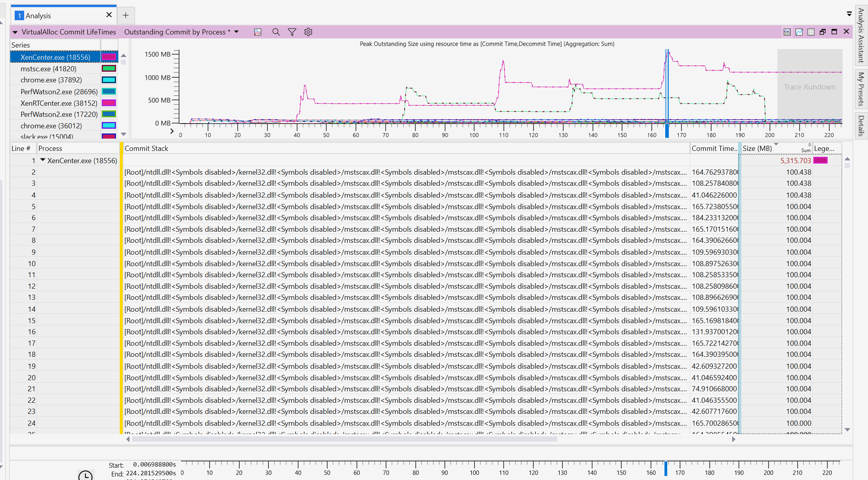Open view editor gear settings
Viewport: 868px width, 480px height.
coord(308,32)
